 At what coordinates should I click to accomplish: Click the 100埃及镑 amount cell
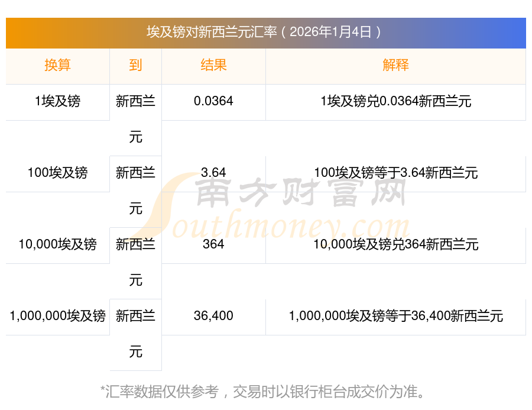click(57, 173)
